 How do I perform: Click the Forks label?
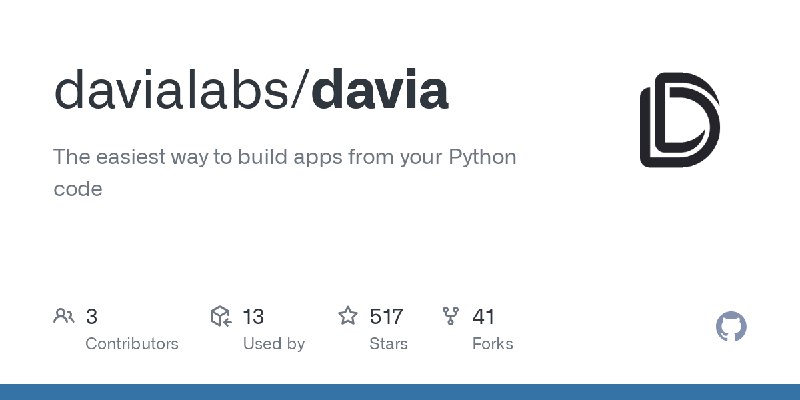pos(493,344)
